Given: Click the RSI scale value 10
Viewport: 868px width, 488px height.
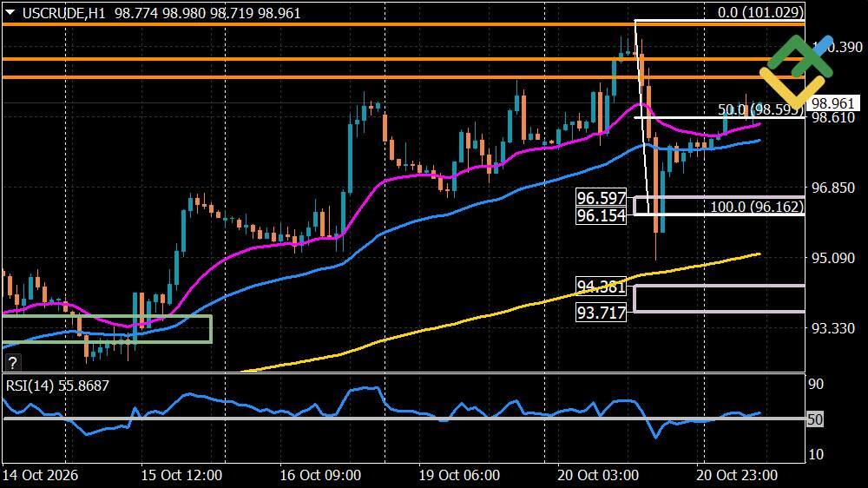Looking at the screenshot, I should pyautogui.click(x=816, y=455).
